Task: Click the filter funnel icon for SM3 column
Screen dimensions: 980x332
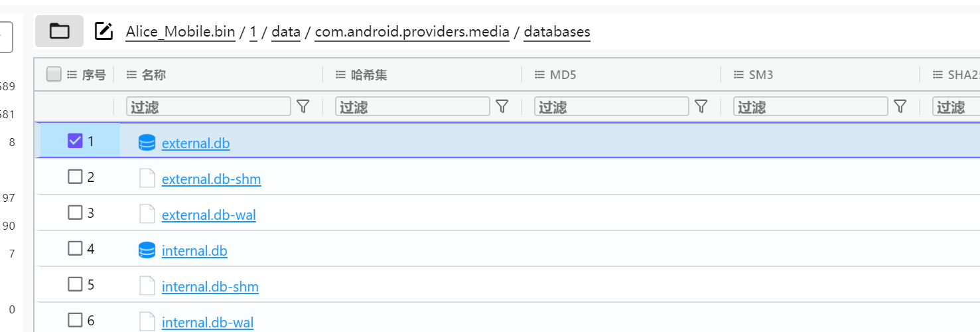Action: [900, 106]
